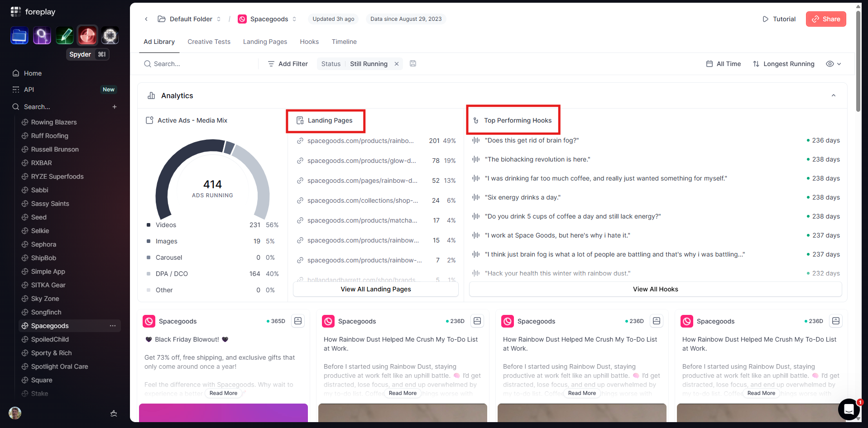Go back with the left chevron

click(x=146, y=19)
